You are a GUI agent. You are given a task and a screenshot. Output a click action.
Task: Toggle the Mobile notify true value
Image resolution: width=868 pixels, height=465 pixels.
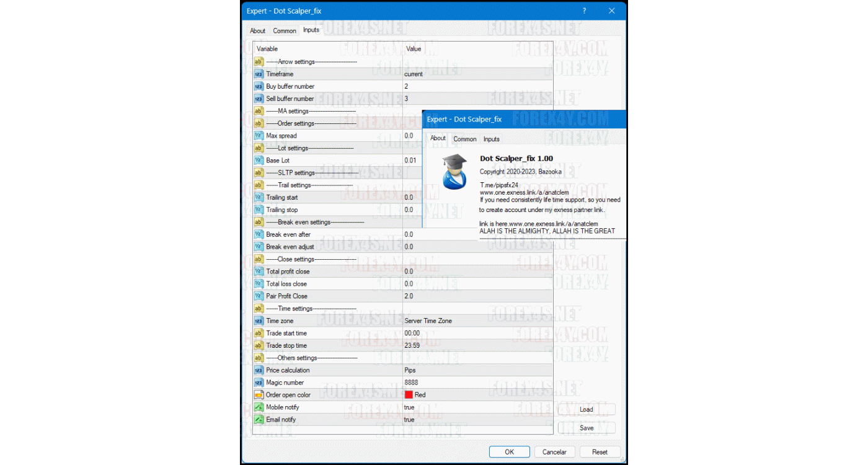(x=409, y=407)
